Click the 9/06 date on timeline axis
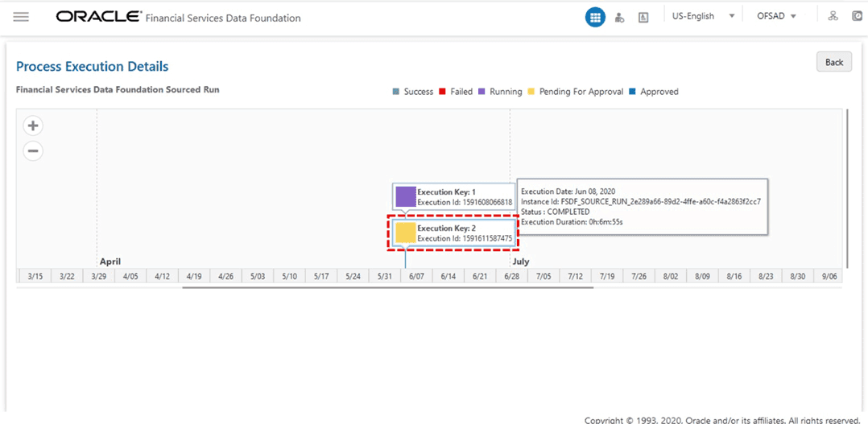Viewport: 868px width, 424px height. [x=829, y=276]
